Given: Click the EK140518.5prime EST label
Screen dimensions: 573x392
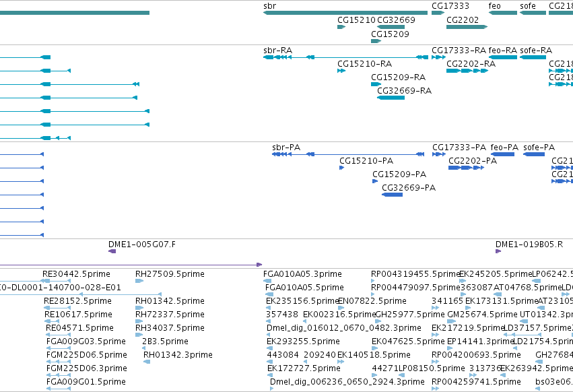Looking at the screenshot, I should click(374, 356).
